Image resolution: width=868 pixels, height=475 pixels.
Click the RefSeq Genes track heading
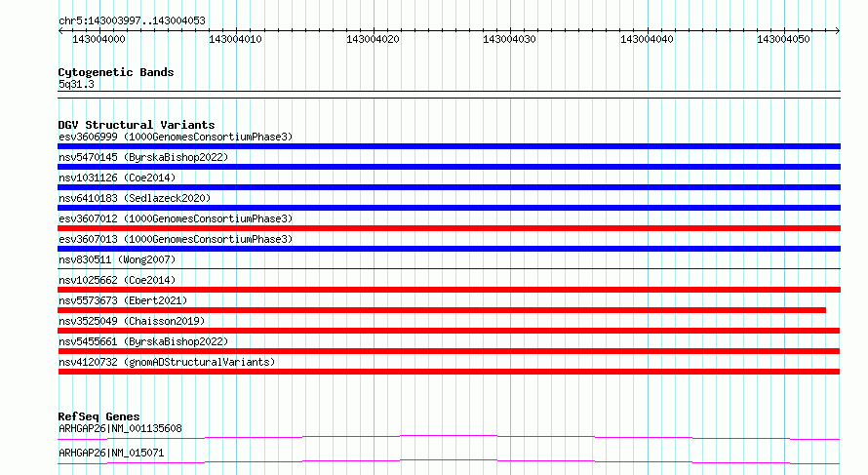[99, 416]
